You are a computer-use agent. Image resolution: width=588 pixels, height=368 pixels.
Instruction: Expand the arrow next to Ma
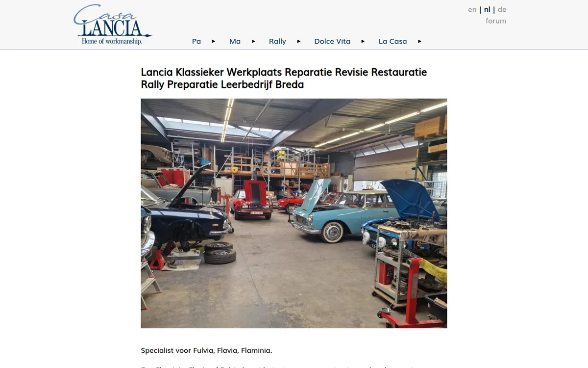[x=253, y=41]
